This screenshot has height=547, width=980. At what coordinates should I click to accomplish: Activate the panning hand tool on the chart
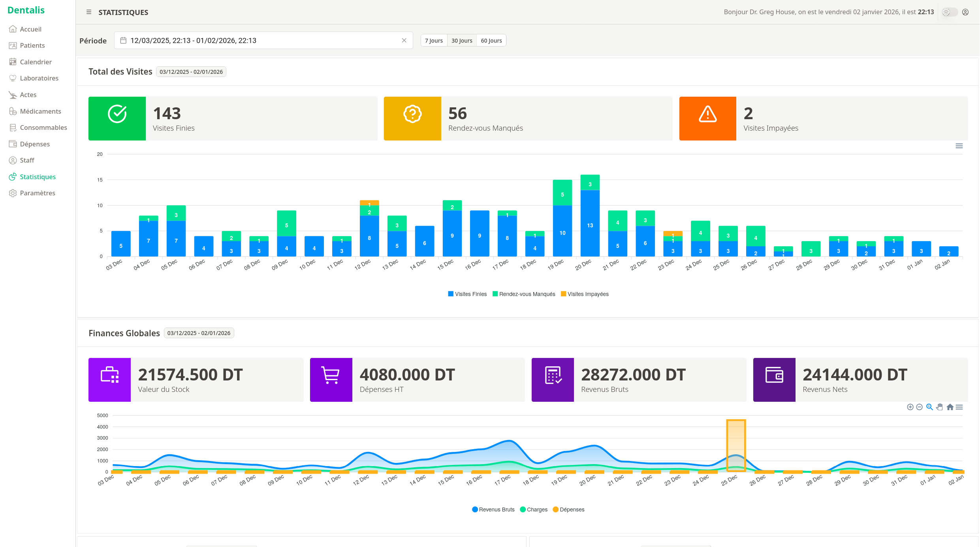click(x=939, y=407)
